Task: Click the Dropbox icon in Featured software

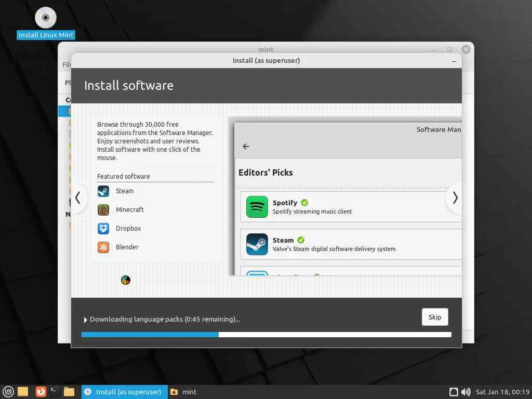Action: coord(103,229)
